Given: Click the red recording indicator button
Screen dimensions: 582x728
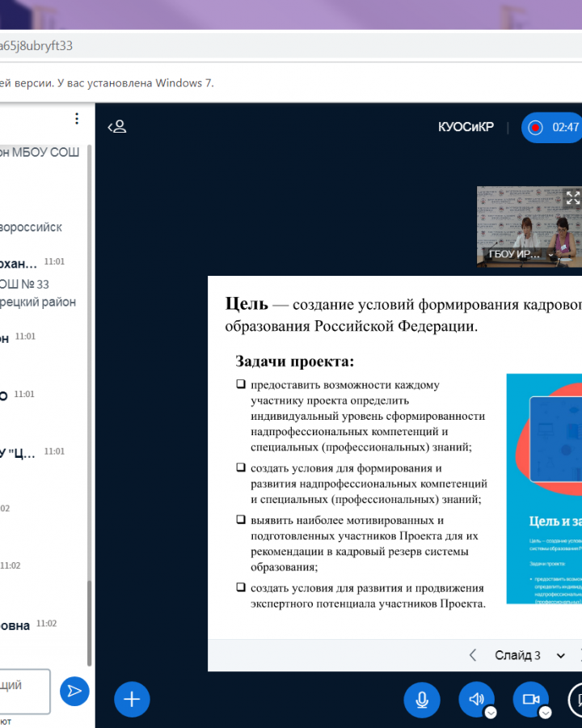Looking at the screenshot, I should click(534, 128).
